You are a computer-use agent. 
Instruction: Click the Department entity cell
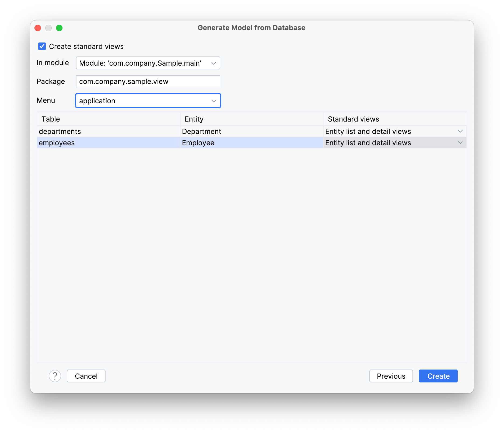point(252,131)
